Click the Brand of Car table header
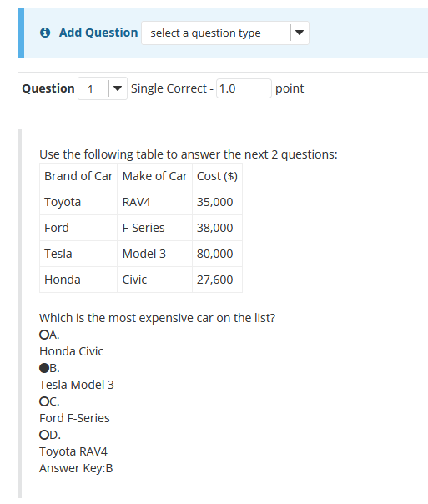The image size is (428, 504). (78, 176)
